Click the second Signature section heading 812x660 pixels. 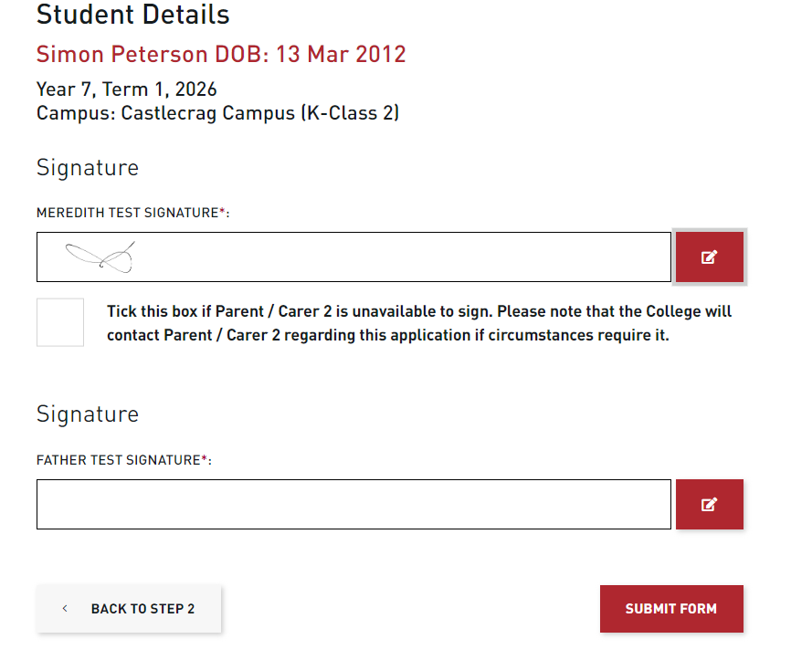click(x=88, y=414)
